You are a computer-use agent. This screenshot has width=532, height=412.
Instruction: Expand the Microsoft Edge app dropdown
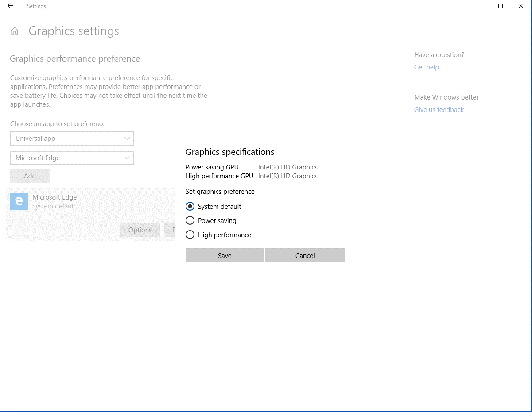(x=72, y=158)
